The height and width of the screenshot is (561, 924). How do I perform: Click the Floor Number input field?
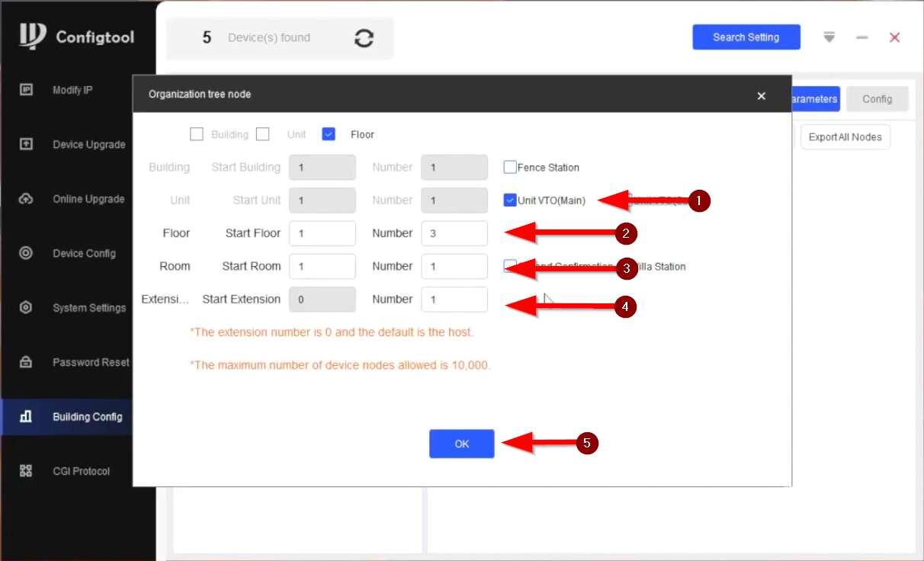pos(454,233)
